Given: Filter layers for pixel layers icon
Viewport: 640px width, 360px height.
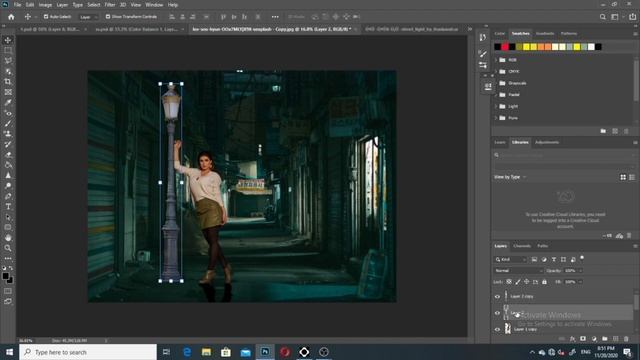Looking at the screenshot, I should pyautogui.click(x=534, y=260).
